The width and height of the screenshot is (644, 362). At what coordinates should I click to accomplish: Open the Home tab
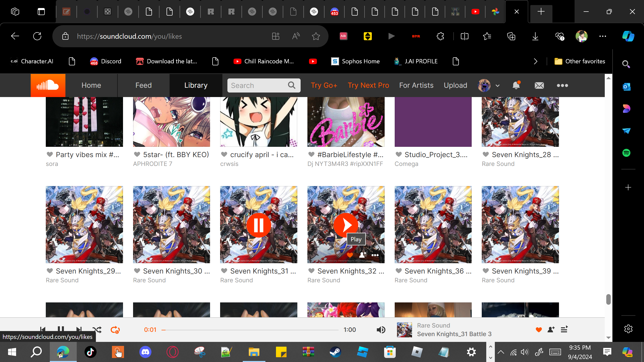pyautogui.click(x=91, y=85)
